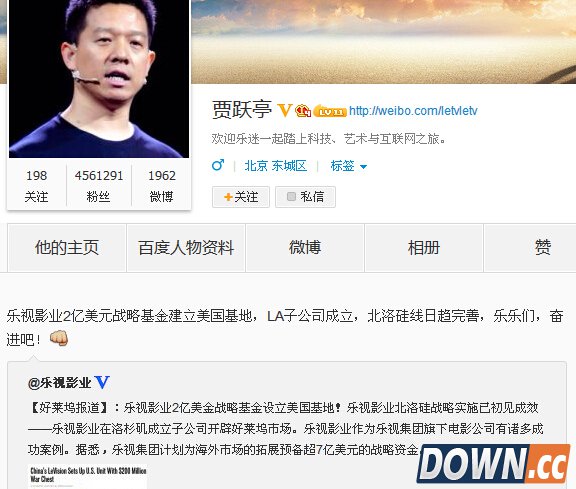
Task: Open the 相册 tab
Action: point(424,248)
